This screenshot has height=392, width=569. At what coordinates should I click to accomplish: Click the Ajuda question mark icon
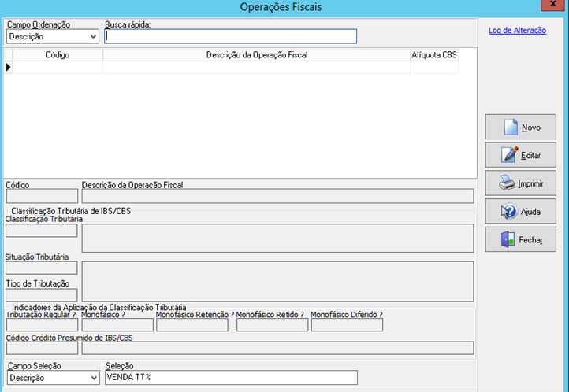click(508, 212)
